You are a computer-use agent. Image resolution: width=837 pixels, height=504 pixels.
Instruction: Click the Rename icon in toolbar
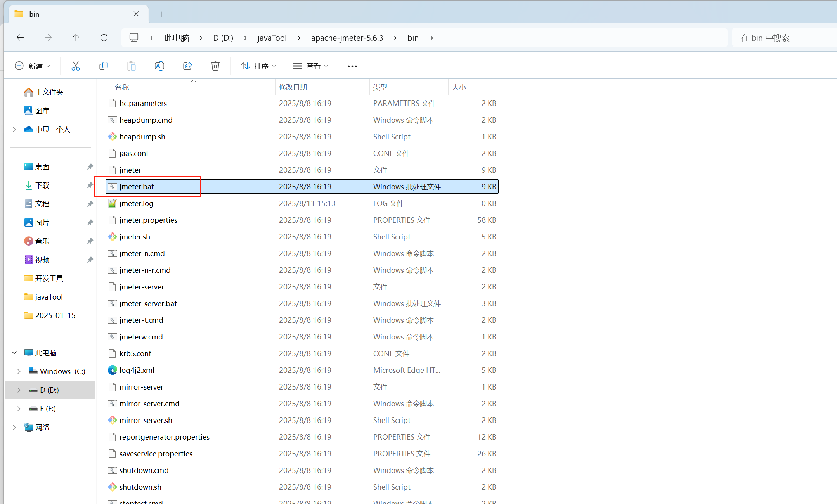pos(159,66)
